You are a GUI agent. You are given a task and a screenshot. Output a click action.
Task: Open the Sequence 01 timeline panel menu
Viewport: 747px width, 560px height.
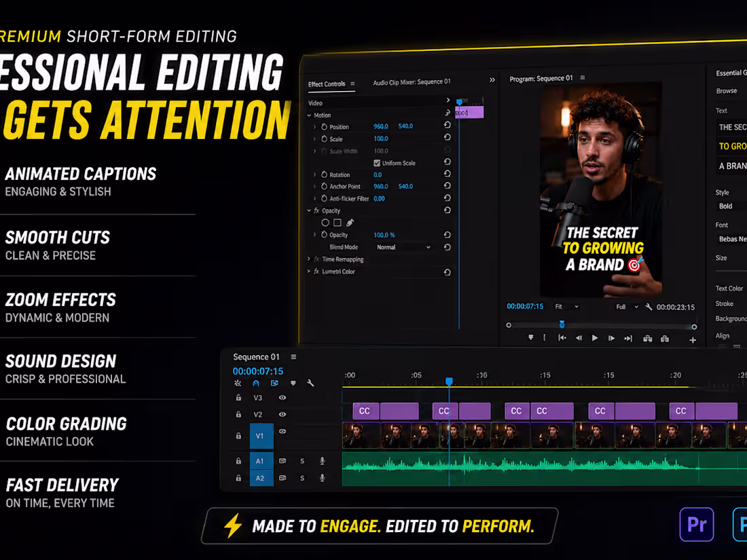[x=293, y=357]
